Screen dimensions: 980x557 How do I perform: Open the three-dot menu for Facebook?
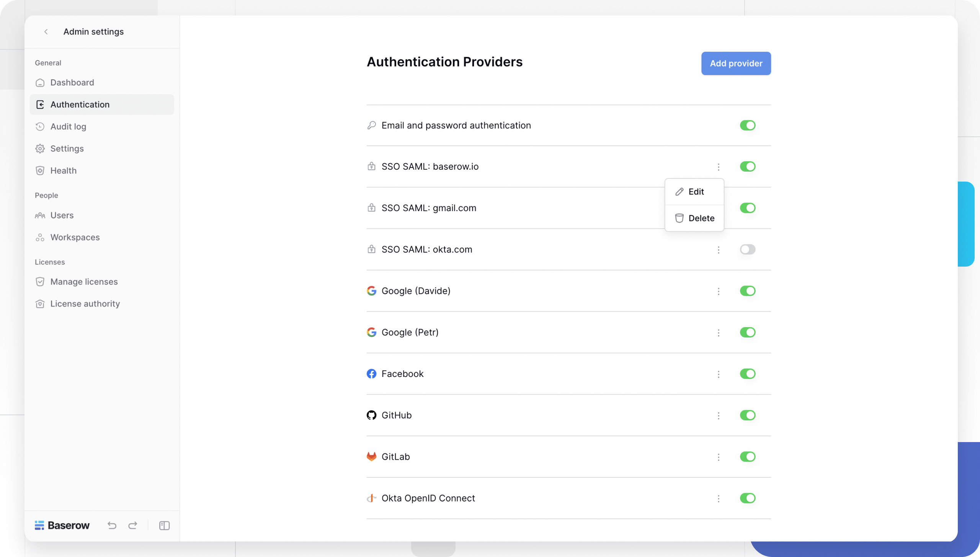(719, 374)
